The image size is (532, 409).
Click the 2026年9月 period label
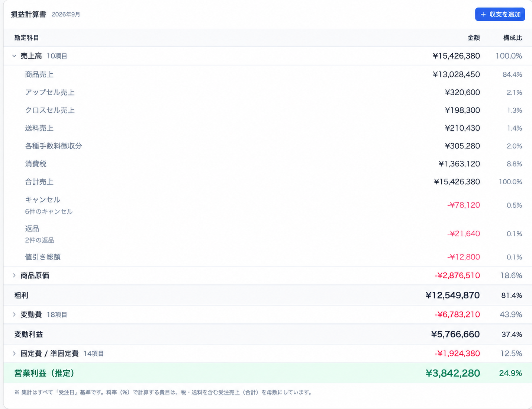(66, 14)
